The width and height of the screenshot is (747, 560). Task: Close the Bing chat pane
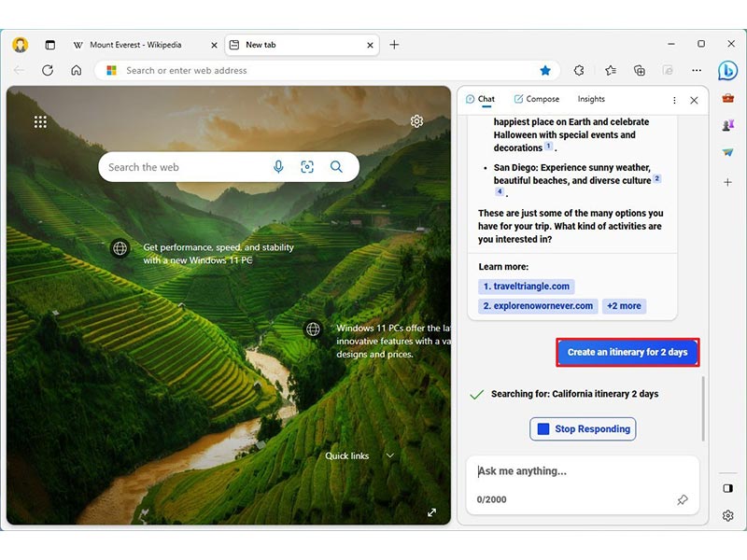pyautogui.click(x=694, y=100)
